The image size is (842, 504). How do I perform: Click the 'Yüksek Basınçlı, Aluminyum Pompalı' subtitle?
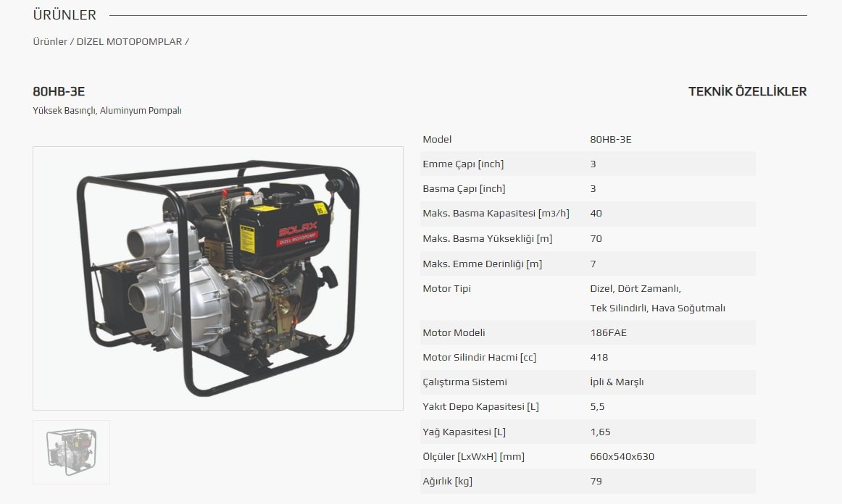click(x=107, y=111)
